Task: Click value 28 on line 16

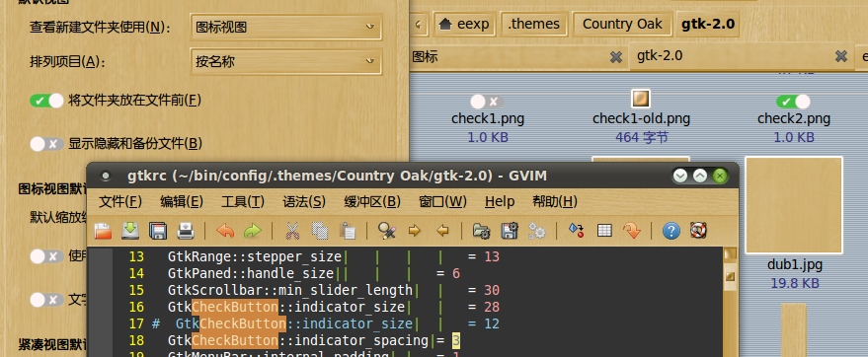Action: tap(492, 307)
